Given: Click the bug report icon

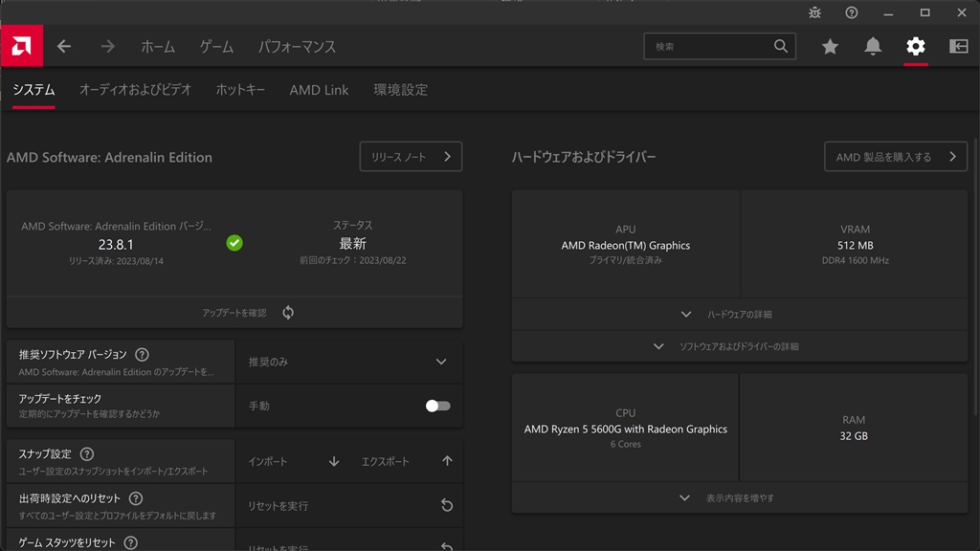Looking at the screenshot, I should click(814, 12).
